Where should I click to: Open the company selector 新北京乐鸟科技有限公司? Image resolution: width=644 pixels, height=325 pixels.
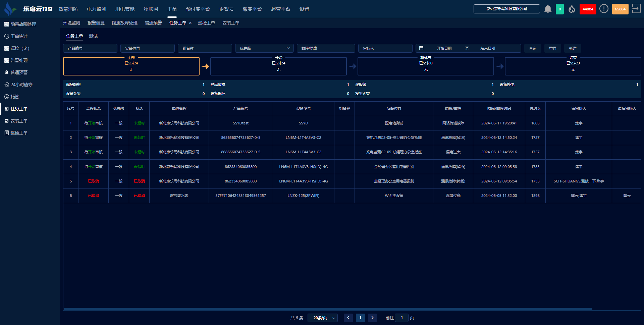tap(506, 9)
